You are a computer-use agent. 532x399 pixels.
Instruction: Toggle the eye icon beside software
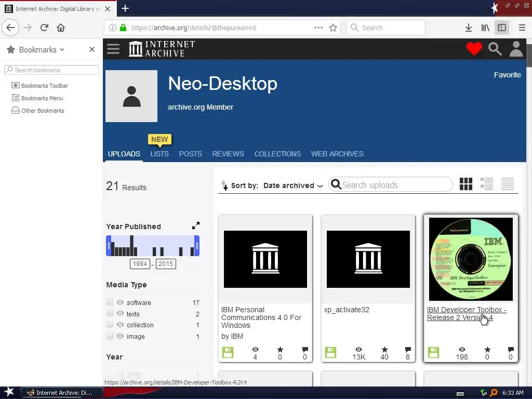[120, 302]
